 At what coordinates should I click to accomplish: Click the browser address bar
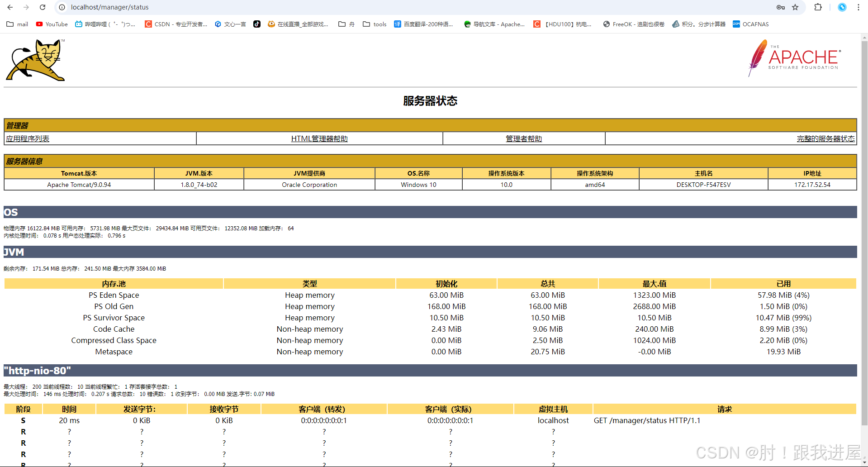[181, 7]
